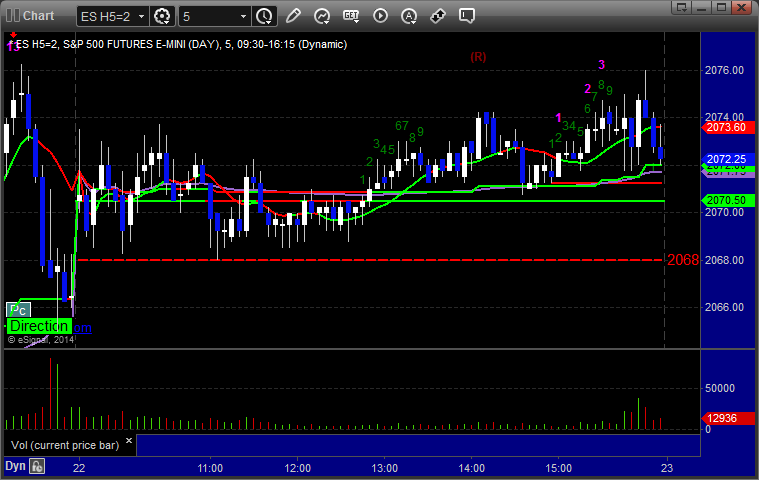759x480 pixels.
Task: Click the 13:00 time axis label
Action: coord(384,468)
